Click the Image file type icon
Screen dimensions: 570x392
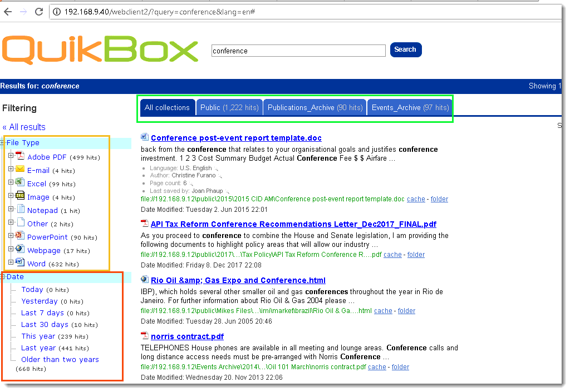coord(20,196)
